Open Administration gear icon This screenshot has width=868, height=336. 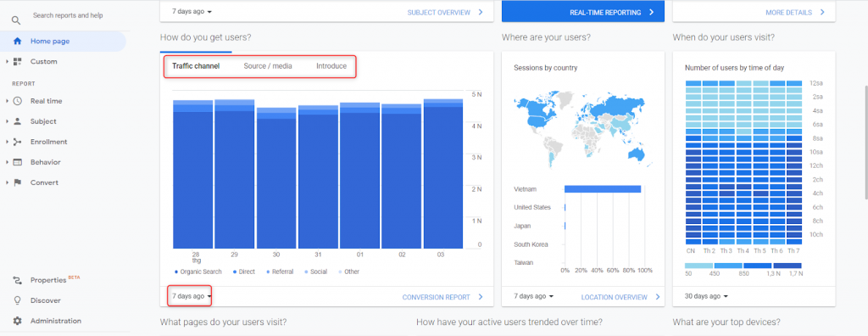coord(17,321)
